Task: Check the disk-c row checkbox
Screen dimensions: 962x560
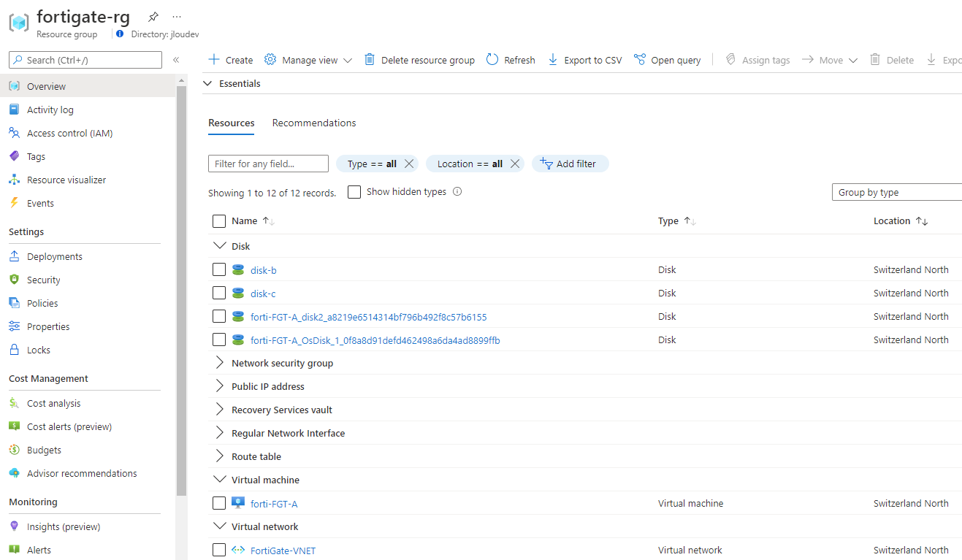Action: tap(219, 294)
